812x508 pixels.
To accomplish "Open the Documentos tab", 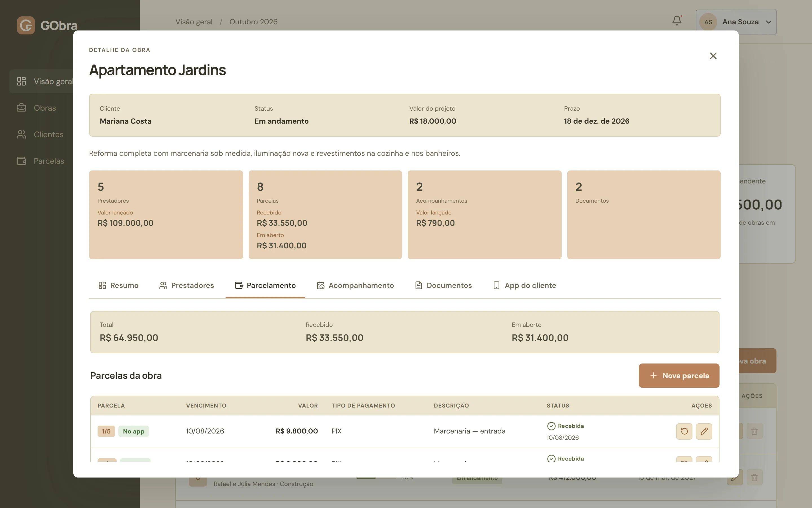I will [443, 285].
